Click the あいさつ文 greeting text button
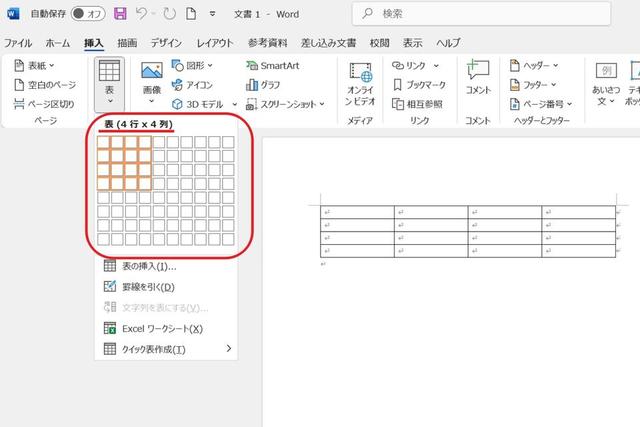 click(606, 84)
